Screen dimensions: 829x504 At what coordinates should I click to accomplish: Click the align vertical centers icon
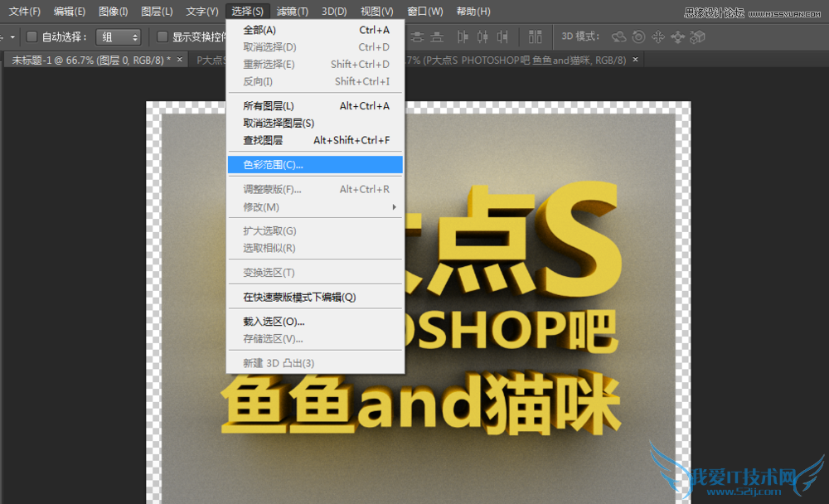coord(418,36)
